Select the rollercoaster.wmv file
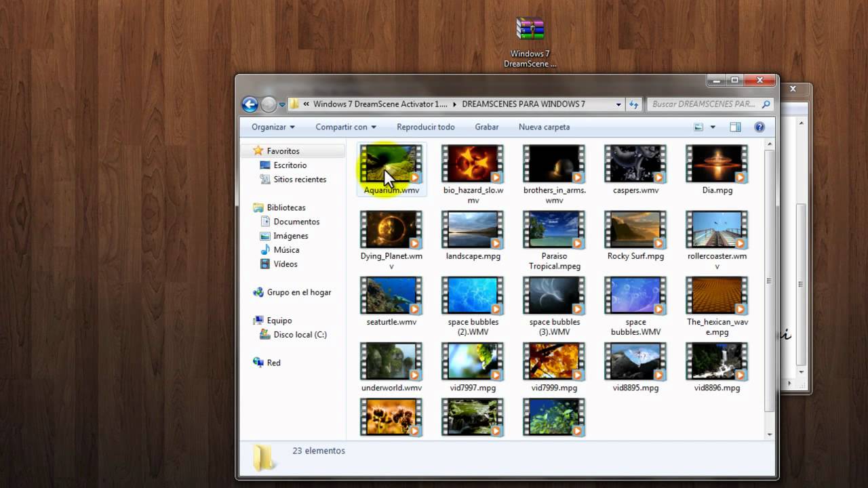The height and width of the screenshot is (488, 868). [x=717, y=240]
